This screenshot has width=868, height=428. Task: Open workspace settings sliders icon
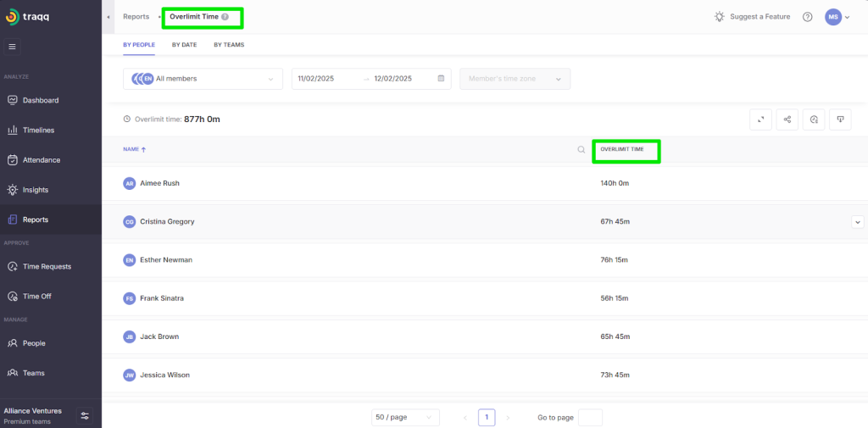click(85, 415)
